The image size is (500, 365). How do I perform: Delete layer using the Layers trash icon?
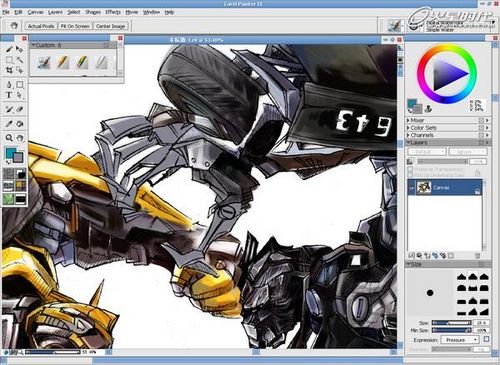click(477, 256)
